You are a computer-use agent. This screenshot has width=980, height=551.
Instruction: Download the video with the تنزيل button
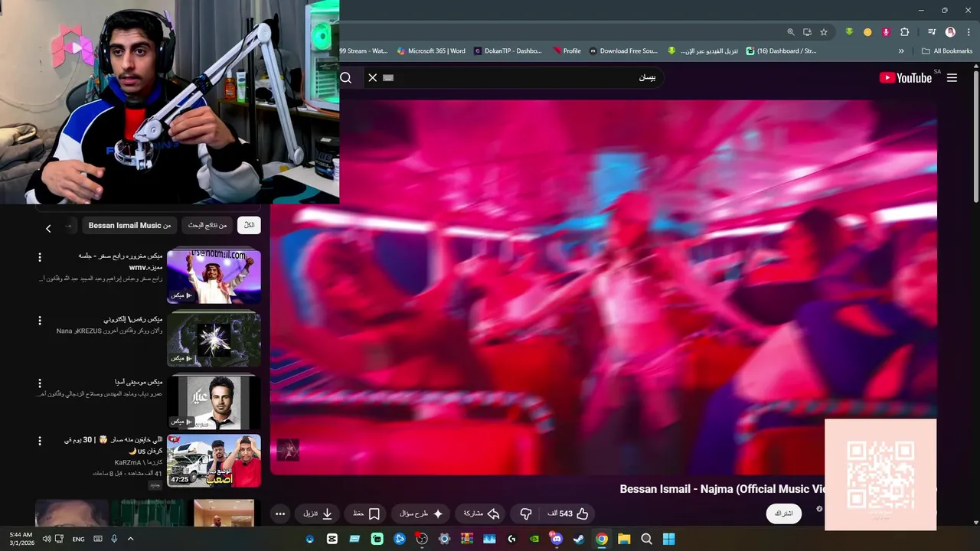point(318,514)
